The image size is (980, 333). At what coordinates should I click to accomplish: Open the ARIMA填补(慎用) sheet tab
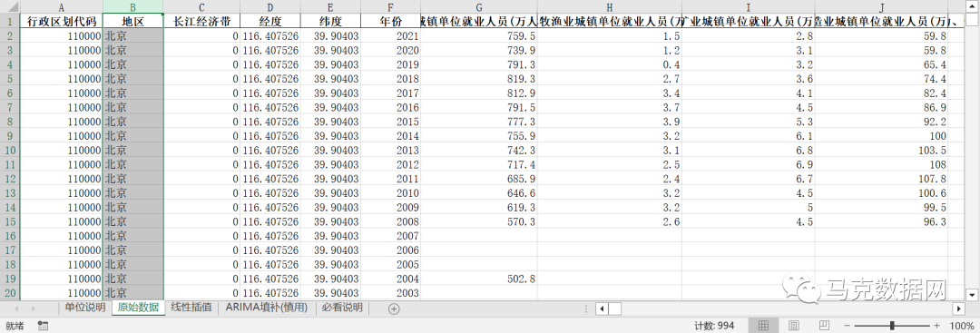tap(266, 308)
